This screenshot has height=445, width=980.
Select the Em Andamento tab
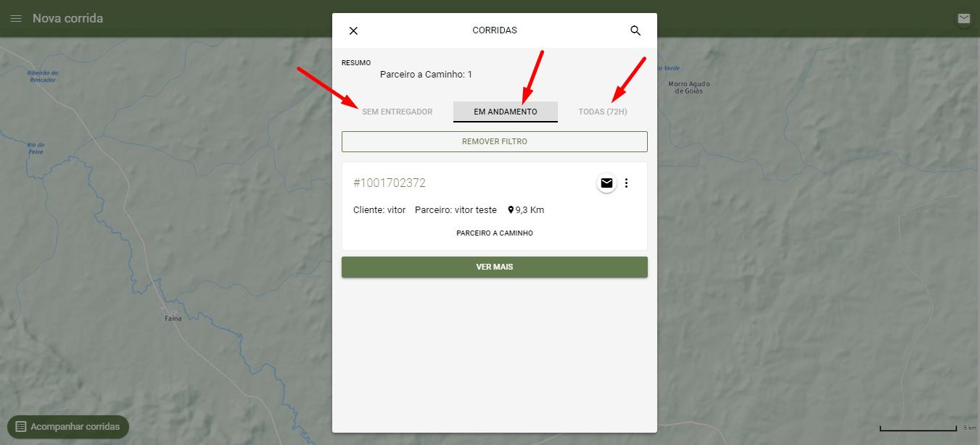[x=506, y=112]
